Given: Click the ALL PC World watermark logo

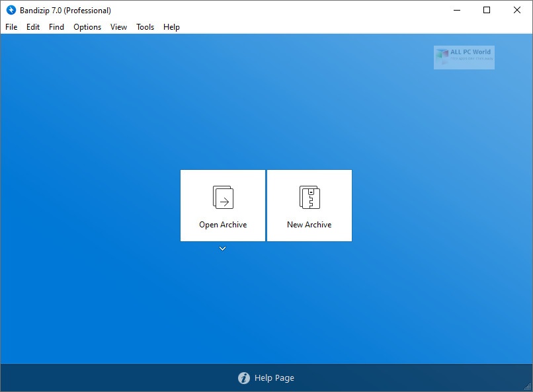Looking at the screenshot, I should (464, 58).
